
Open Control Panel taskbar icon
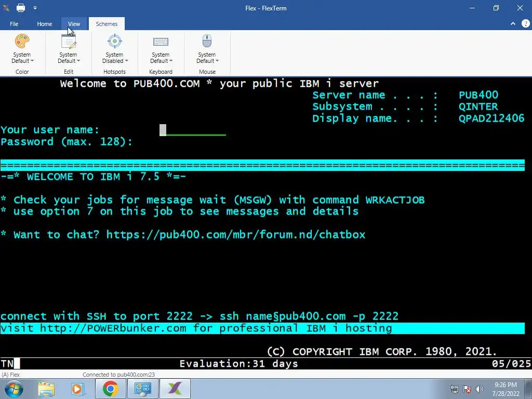coord(142,389)
